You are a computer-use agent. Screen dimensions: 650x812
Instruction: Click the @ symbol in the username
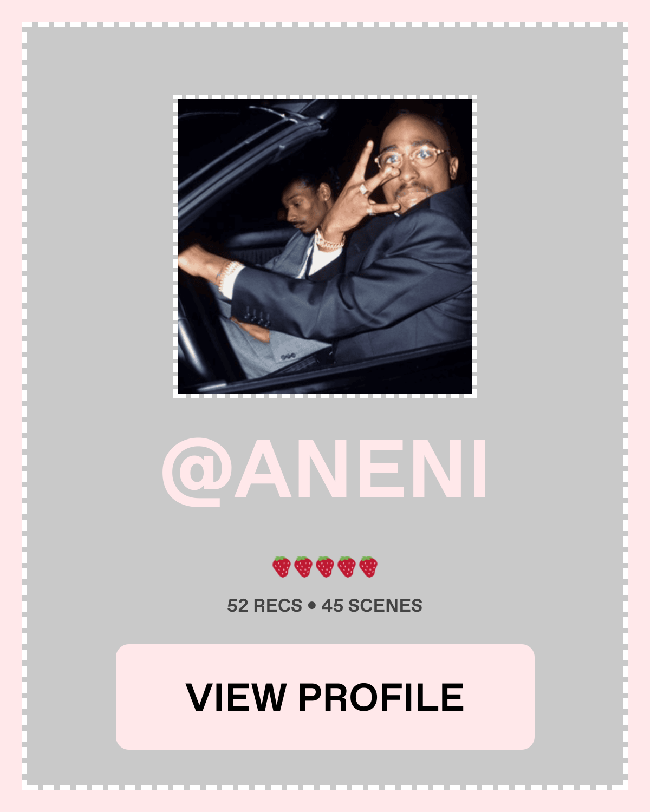pyautogui.click(x=192, y=472)
